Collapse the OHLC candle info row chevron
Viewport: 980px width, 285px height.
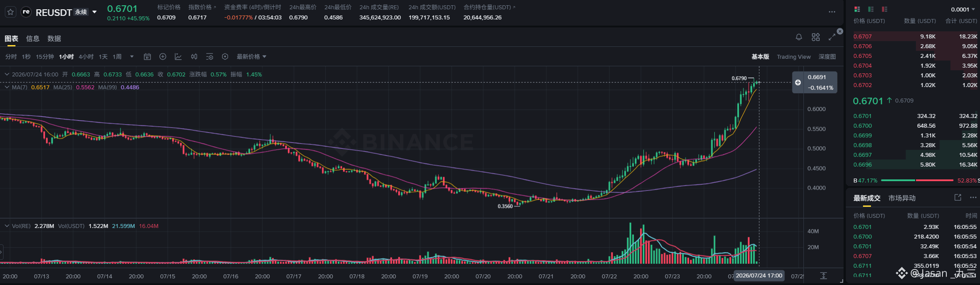pos(7,74)
